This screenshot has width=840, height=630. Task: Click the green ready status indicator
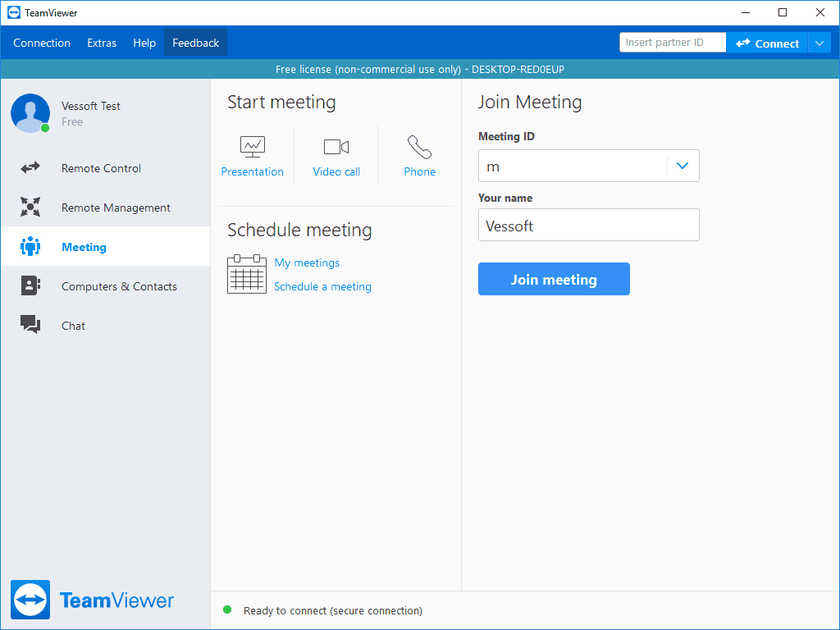pyautogui.click(x=227, y=609)
